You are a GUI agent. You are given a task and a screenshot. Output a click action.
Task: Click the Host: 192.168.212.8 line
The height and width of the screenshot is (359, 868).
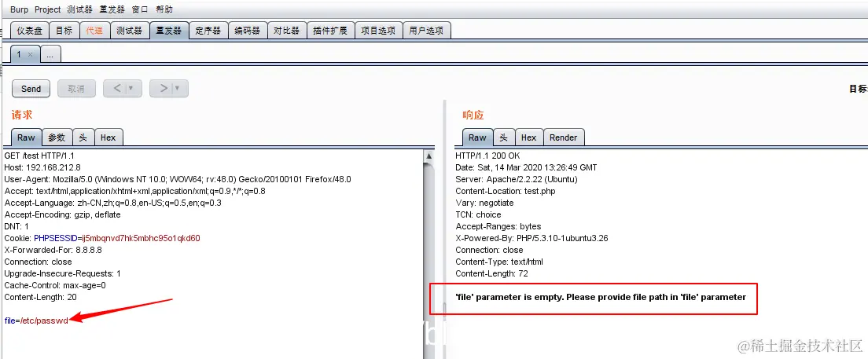click(x=42, y=167)
